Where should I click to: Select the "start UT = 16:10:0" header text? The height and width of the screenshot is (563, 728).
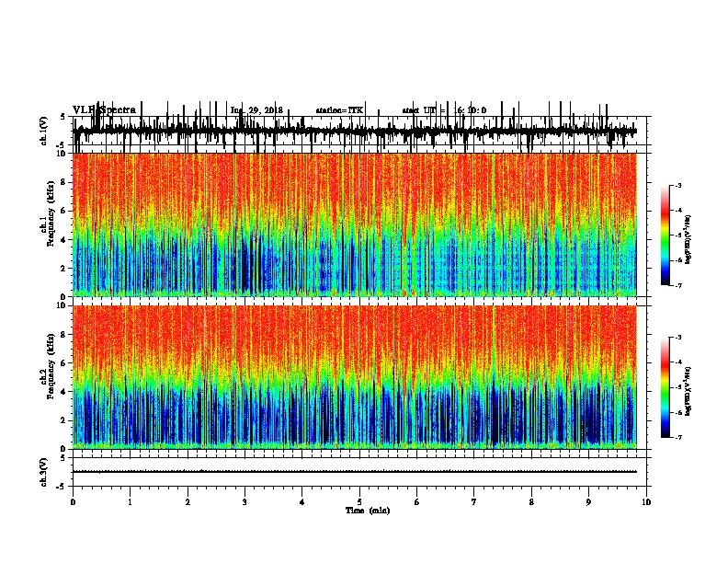point(444,110)
